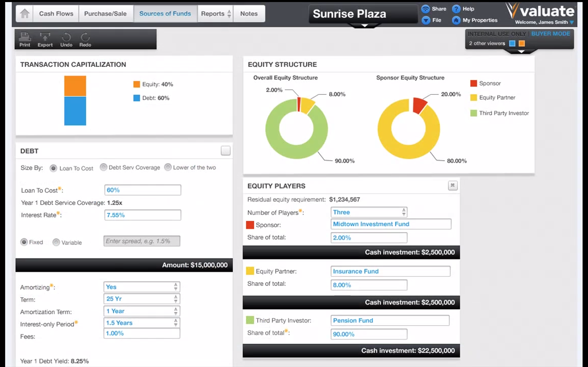Click the yellow Equity Partner swatch in Equity Players
This screenshot has height=367, width=588.
(x=250, y=271)
